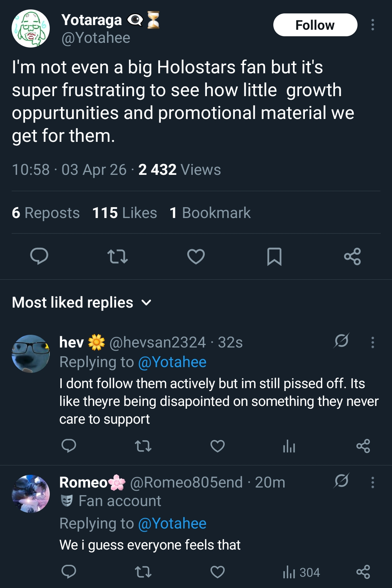Screen dimensions: 392x588
Task: Tap the Grok icon on hev's reply
Action: tap(342, 341)
